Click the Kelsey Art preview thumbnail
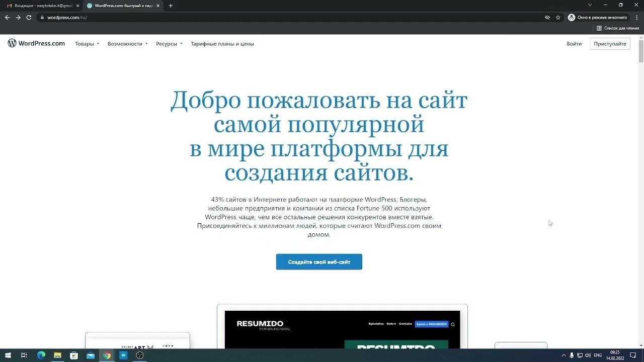The width and height of the screenshot is (644, 362). point(137,341)
